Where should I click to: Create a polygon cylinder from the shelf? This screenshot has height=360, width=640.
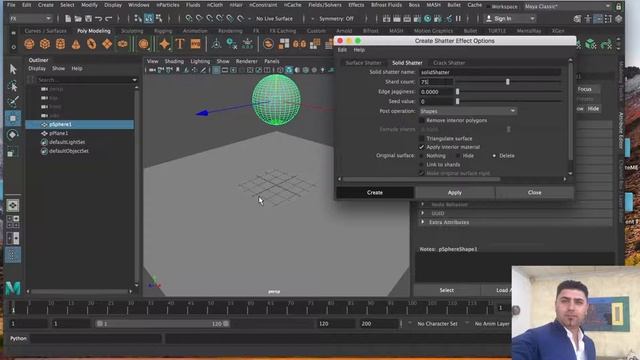[60, 44]
